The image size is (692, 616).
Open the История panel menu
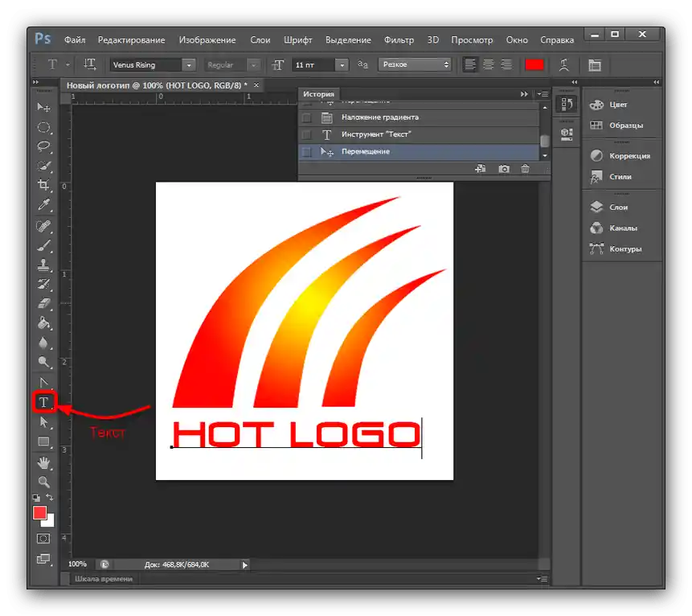(x=543, y=94)
